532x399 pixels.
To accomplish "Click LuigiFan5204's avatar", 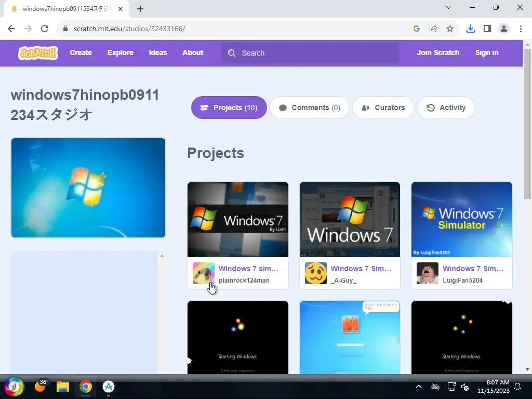I will tap(428, 273).
